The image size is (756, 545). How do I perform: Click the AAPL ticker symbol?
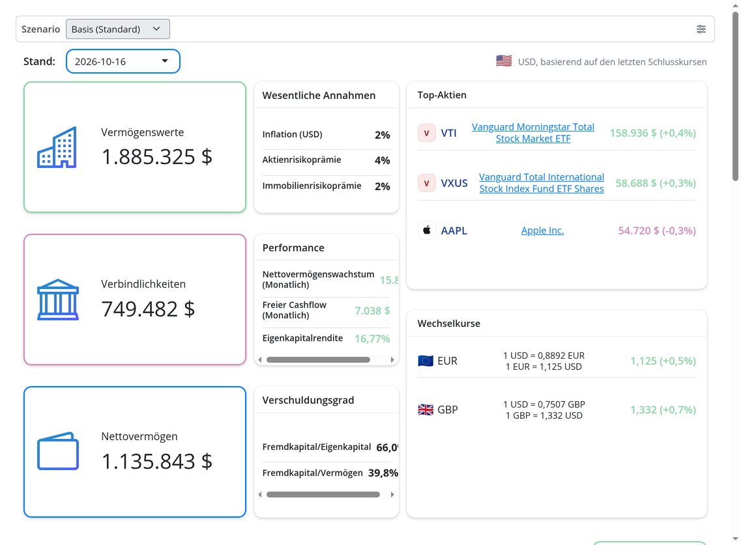(x=454, y=231)
